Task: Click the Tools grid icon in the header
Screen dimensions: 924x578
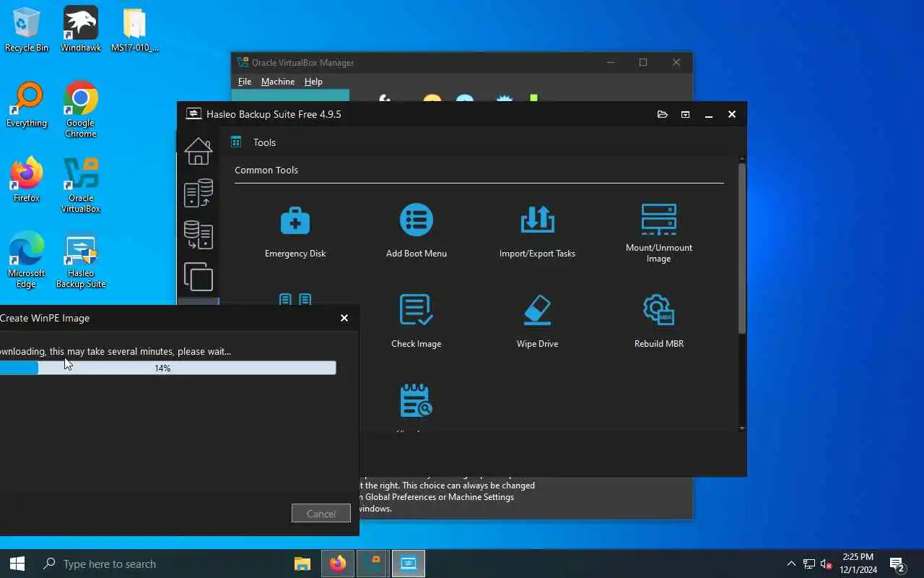Action: [236, 142]
